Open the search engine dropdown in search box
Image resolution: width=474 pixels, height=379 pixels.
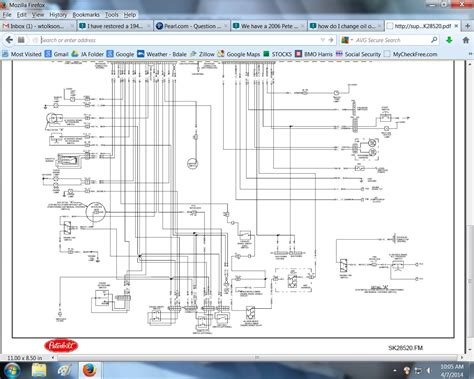point(347,40)
